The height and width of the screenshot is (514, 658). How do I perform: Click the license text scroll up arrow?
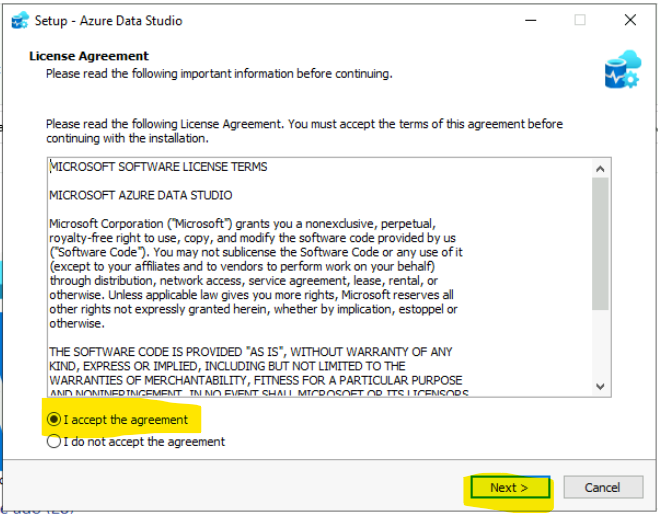click(x=600, y=169)
